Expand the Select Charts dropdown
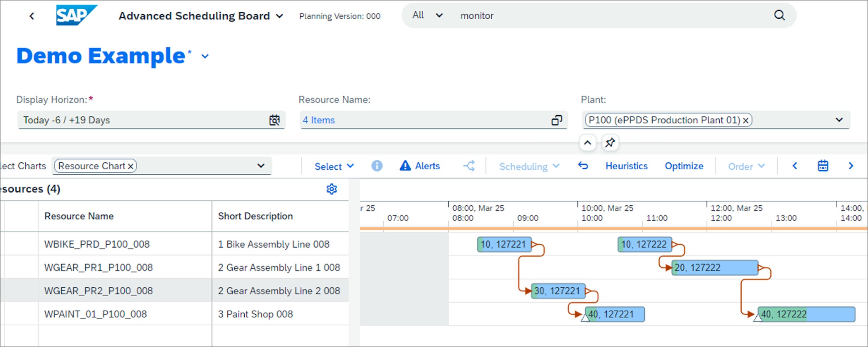This screenshot has height=347, width=868. pyautogui.click(x=261, y=166)
